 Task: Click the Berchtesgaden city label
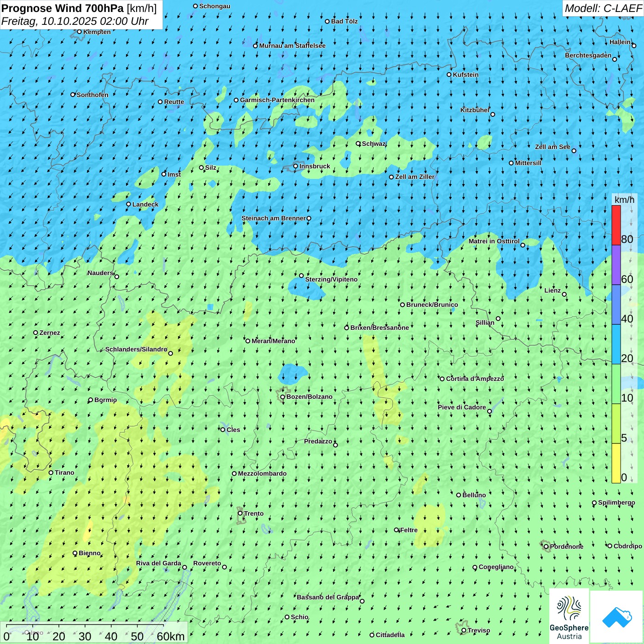[588, 55]
